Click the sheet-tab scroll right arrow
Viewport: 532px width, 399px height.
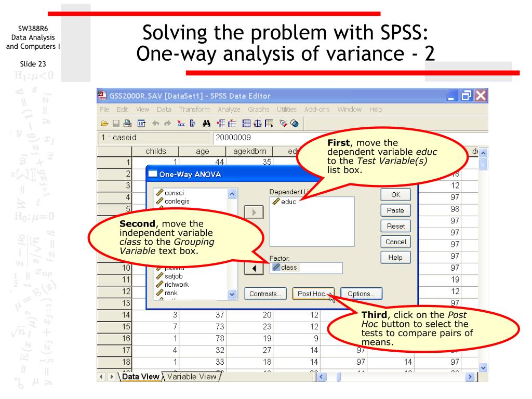(x=111, y=377)
